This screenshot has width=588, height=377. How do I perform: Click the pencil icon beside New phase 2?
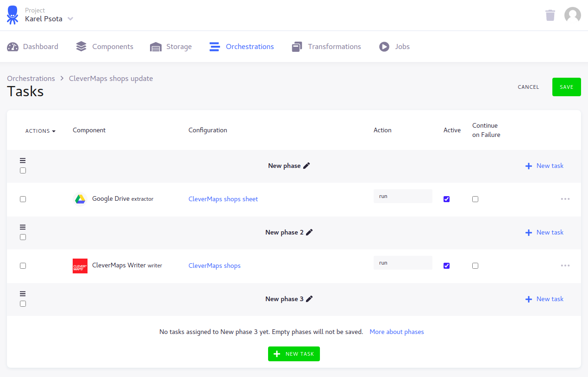pos(309,232)
